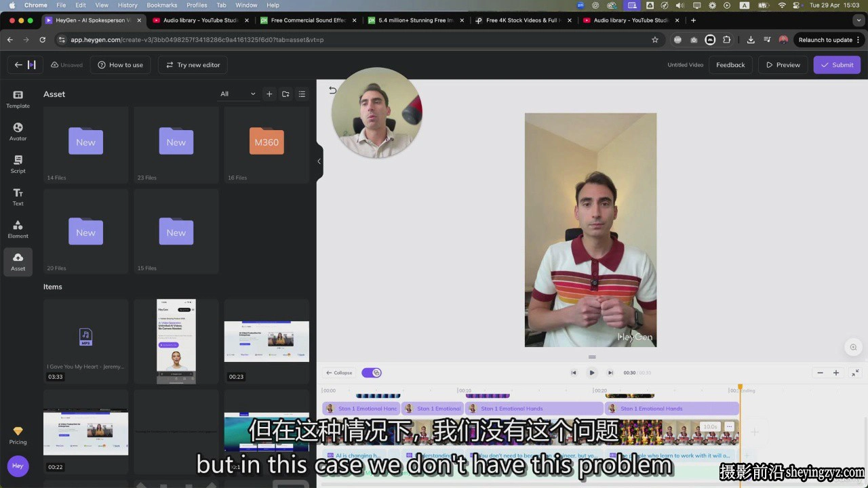Select the 00:22 video asset
The width and height of the screenshot is (868, 488).
(85, 432)
